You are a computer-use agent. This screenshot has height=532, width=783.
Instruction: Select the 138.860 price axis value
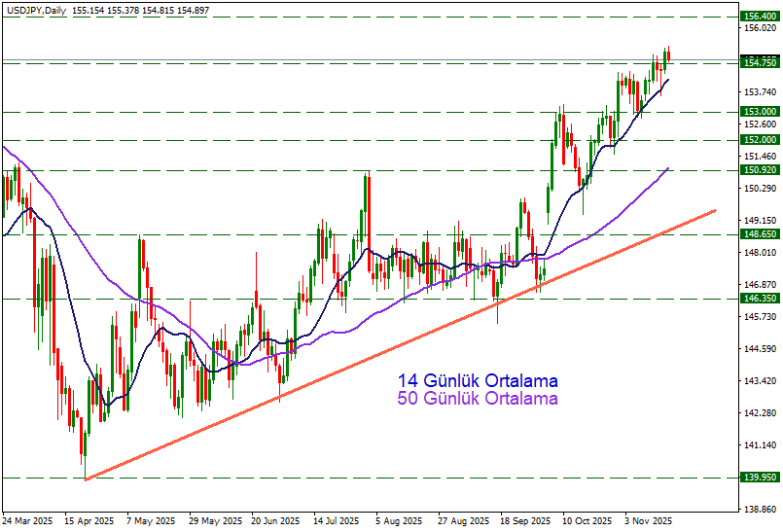759,509
